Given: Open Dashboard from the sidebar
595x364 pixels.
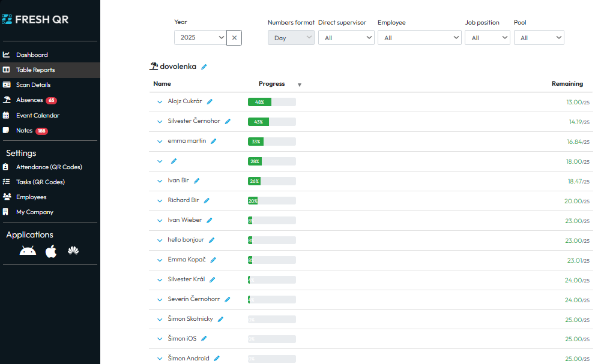Looking at the screenshot, I should (x=32, y=55).
